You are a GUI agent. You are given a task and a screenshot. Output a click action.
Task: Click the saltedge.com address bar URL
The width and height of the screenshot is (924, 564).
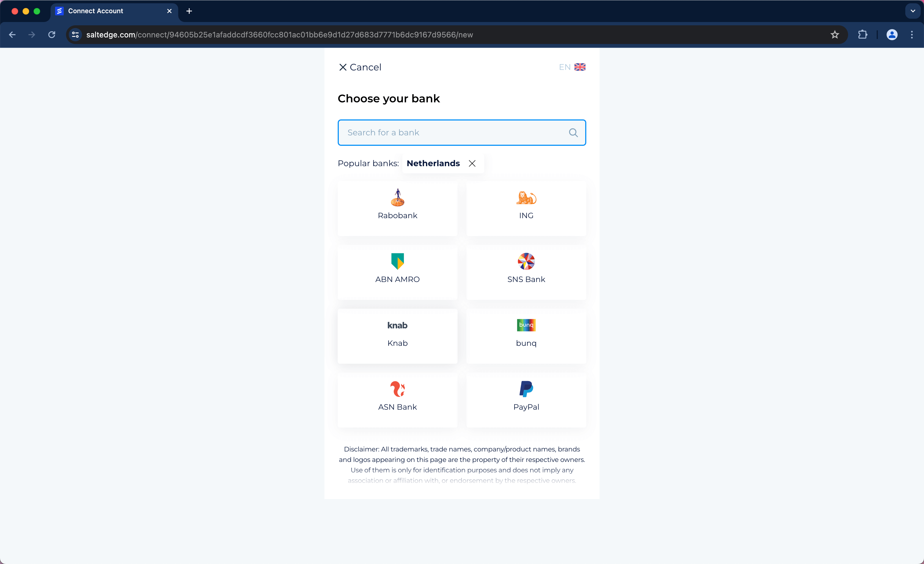[279, 34]
